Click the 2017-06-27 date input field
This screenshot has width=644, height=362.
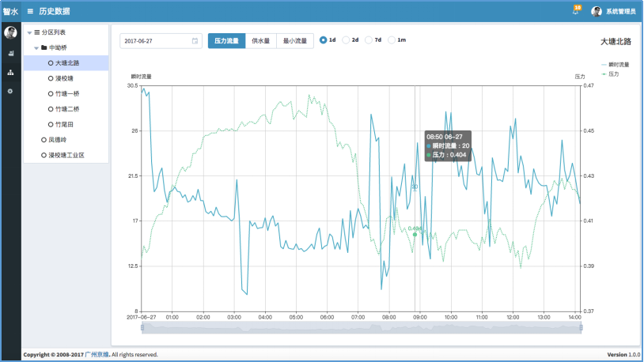154,40
